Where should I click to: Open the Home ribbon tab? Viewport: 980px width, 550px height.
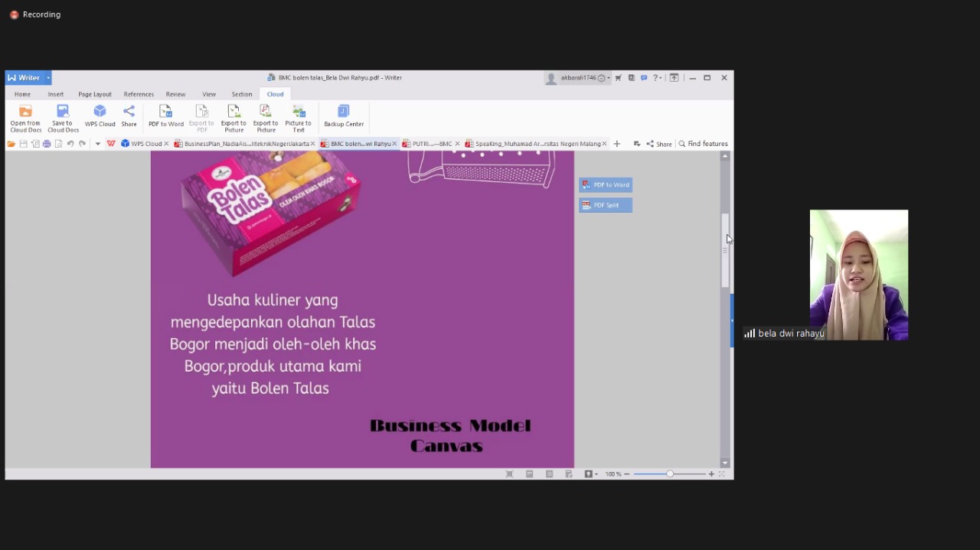22,94
